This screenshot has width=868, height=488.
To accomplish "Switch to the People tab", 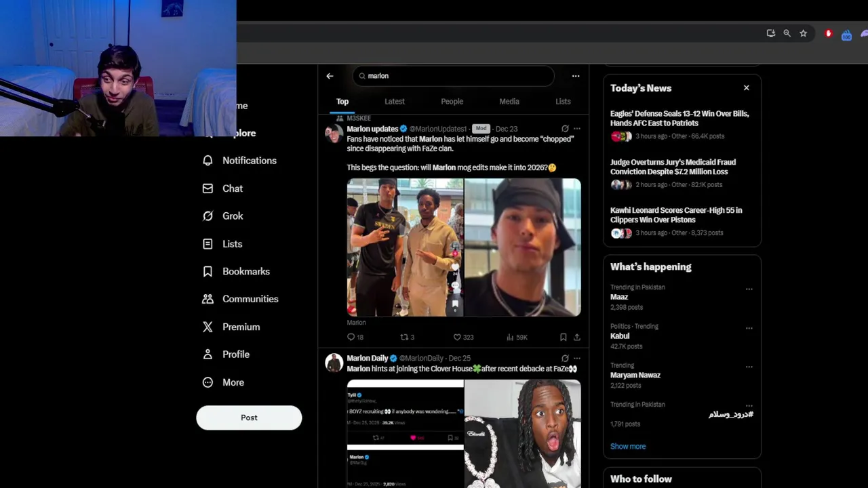I will pos(452,102).
